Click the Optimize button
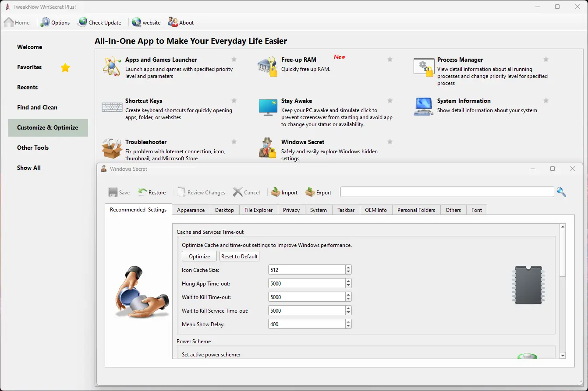The image size is (588, 391). [x=199, y=256]
